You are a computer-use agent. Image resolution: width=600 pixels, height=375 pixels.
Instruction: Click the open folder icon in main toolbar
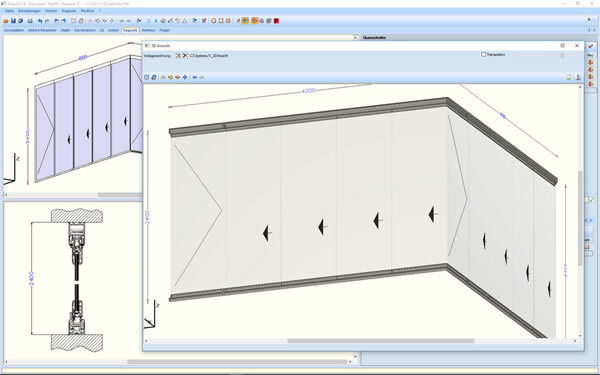pyautogui.click(x=6, y=21)
